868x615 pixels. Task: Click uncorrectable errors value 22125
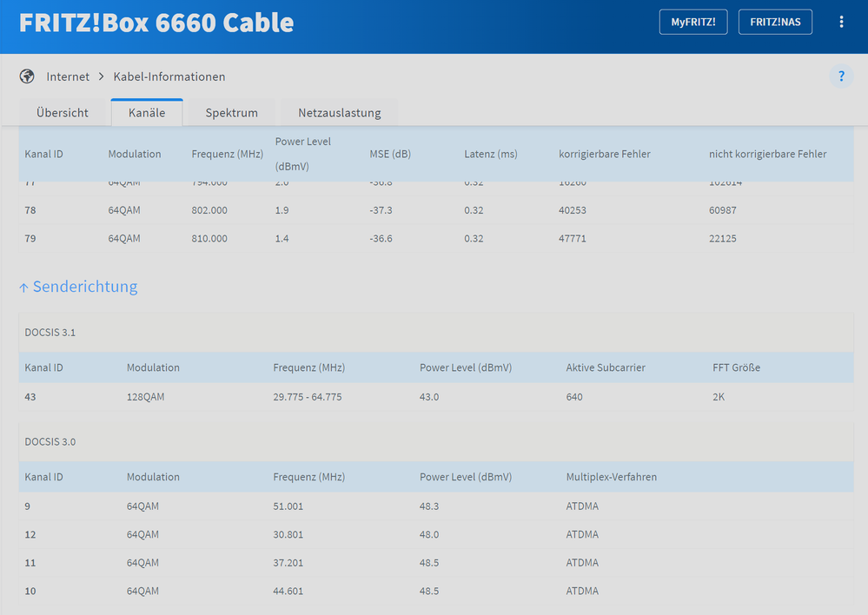tap(722, 239)
